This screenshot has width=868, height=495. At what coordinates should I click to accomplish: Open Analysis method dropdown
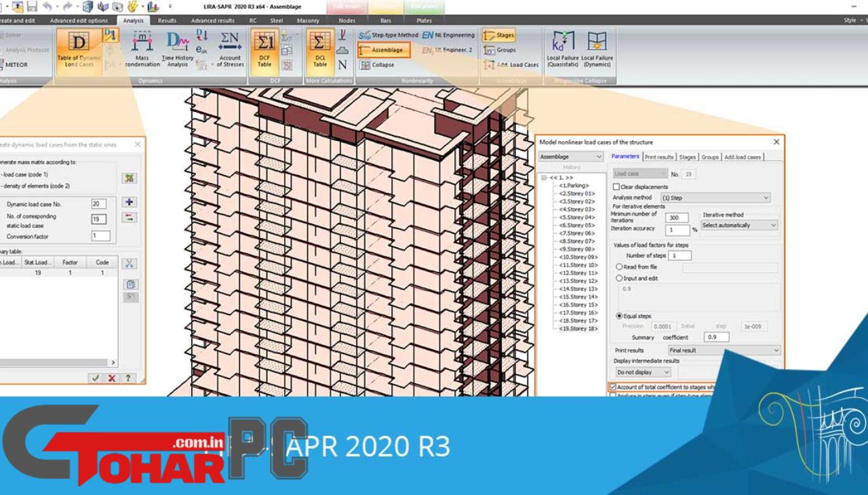tap(715, 197)
